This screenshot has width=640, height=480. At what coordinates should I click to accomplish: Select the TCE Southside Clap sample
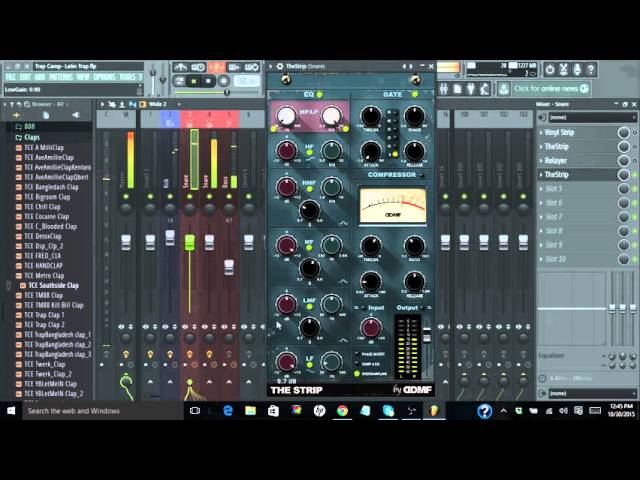(53, 285)
